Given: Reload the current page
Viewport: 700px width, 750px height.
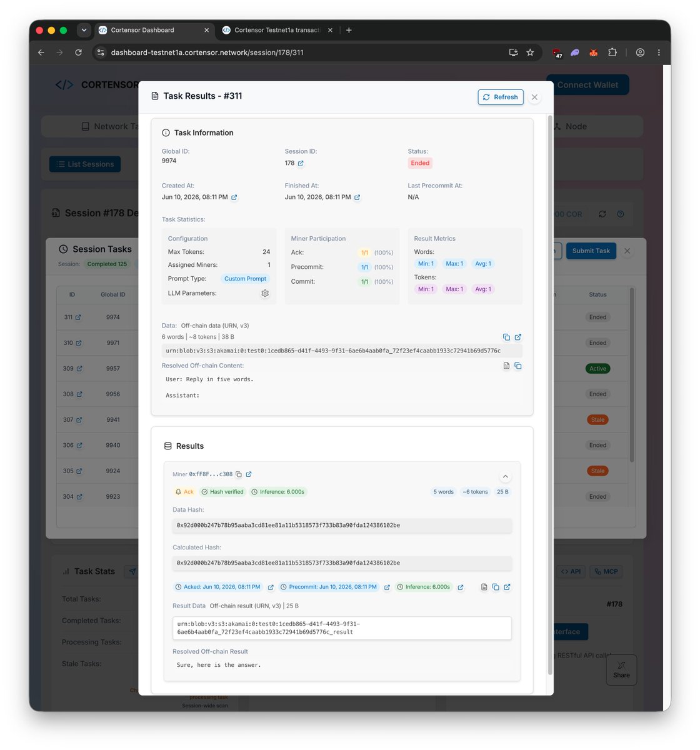Looking at the screenshot, I should tap(79, 52).
